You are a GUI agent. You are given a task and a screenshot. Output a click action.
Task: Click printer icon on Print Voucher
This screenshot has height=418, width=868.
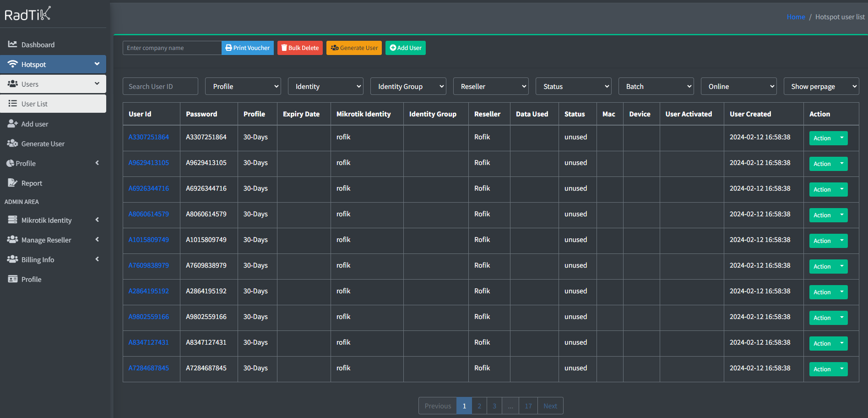pos(228,48)
